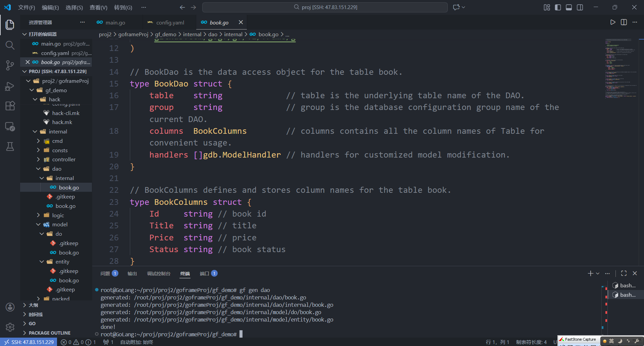Go forward with the navigation arrow
This screenshot has width=644, height=346.
click(x=194, y=7)
